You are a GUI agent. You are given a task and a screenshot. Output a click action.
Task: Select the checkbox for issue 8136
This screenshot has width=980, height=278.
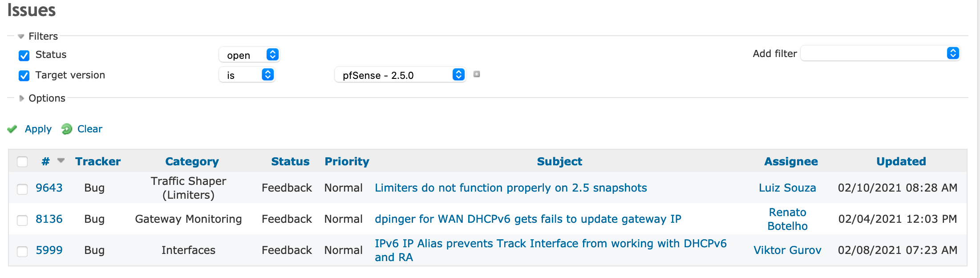click(22, 220)
